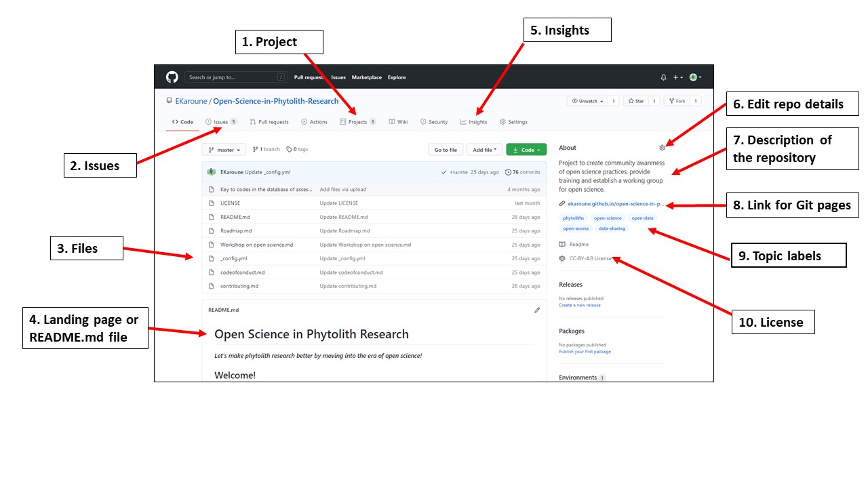Open the notifications bell
The width and height of the screenshot is (868, 488).
[x=663, y=77]
